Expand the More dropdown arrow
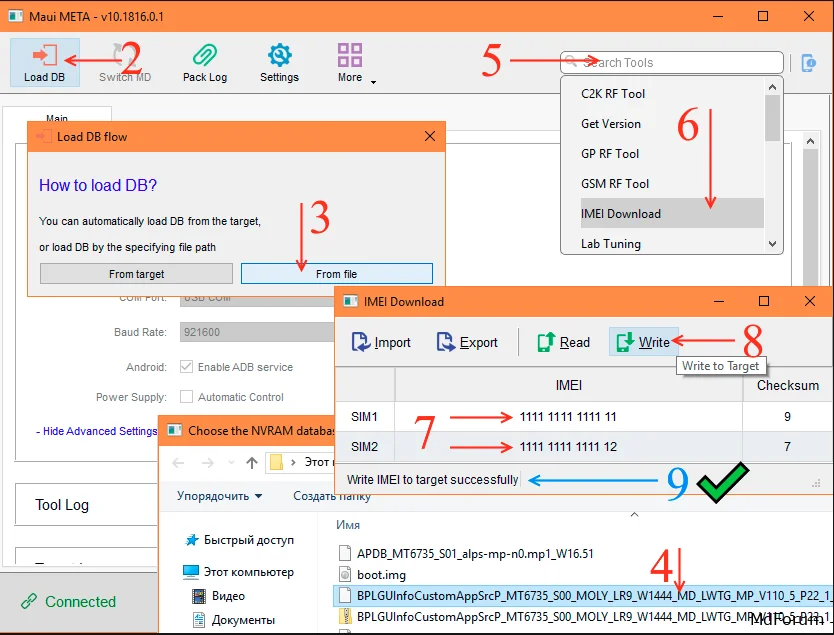This screenshot has width=834, height=635. click(373, 81)
